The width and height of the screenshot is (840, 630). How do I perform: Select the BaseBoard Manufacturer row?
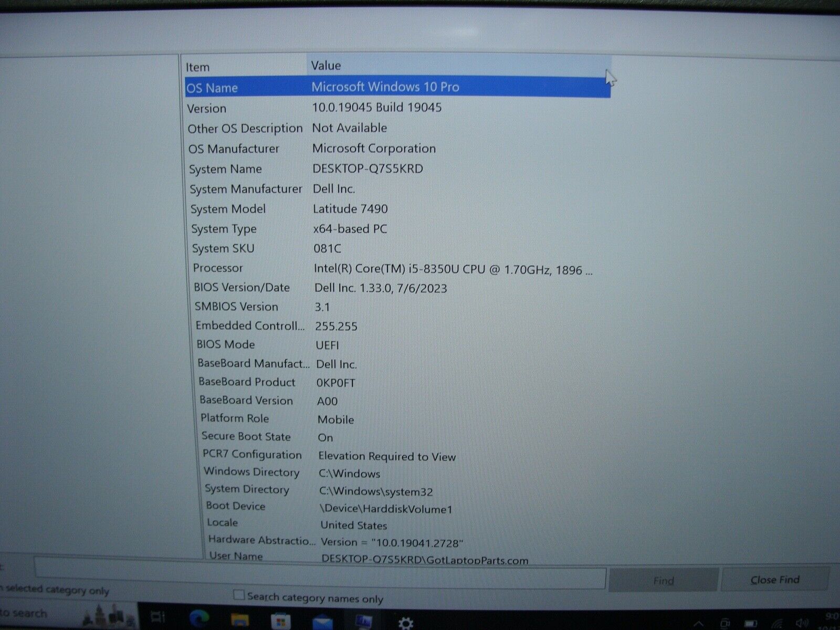[405, 363]
